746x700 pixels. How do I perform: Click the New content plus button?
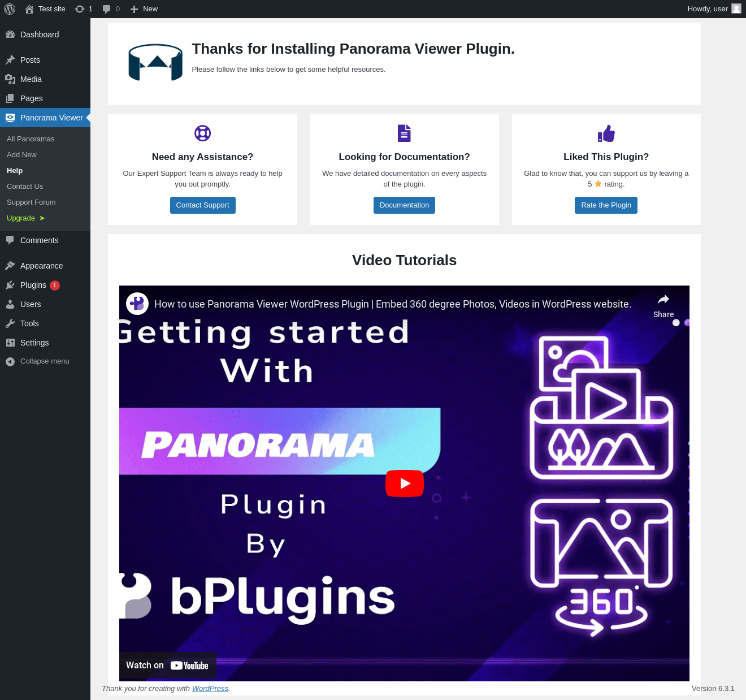point(144,9)
